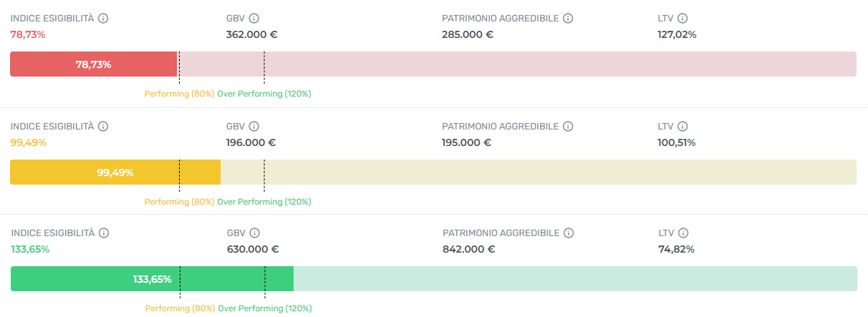The height and width of the screenshot is (317, 868).
Task: Click LTV info icon above 127,02%
Action: 682,19
